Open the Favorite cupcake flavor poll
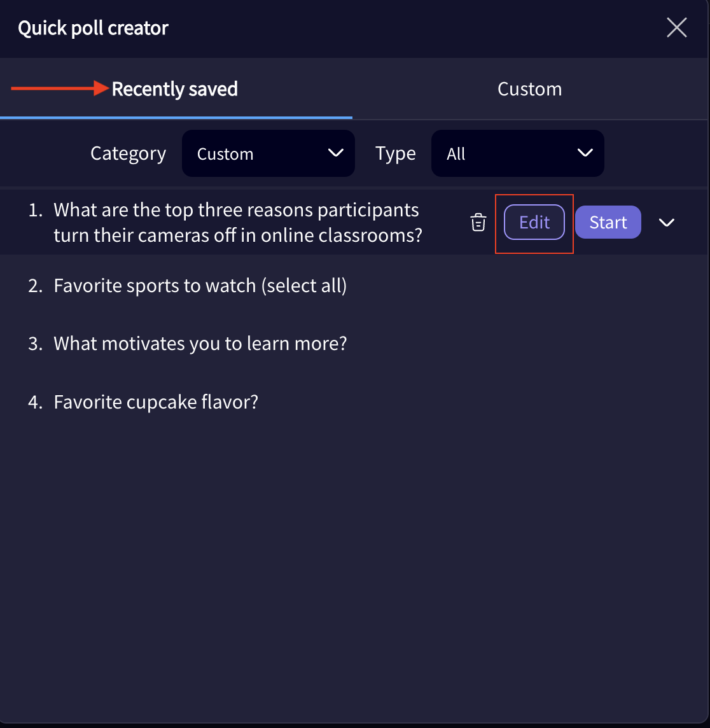This screenshot has height=728, width=710. coord(156,402)
